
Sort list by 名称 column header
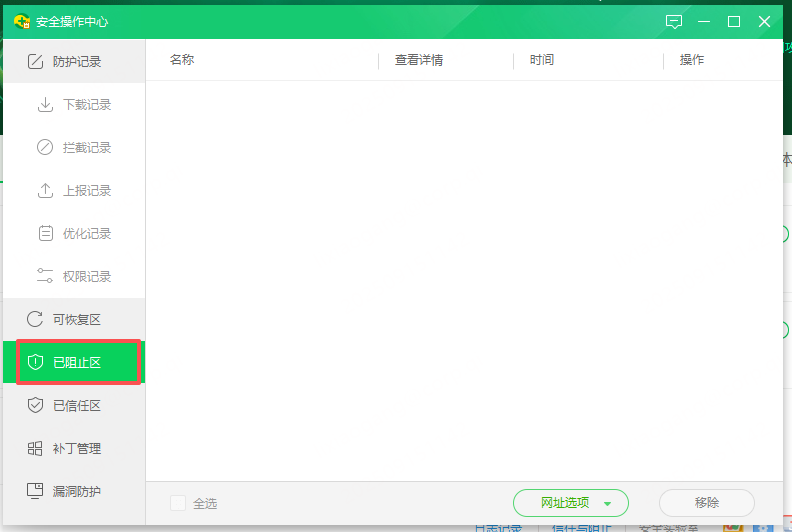[x=182, y=60]
